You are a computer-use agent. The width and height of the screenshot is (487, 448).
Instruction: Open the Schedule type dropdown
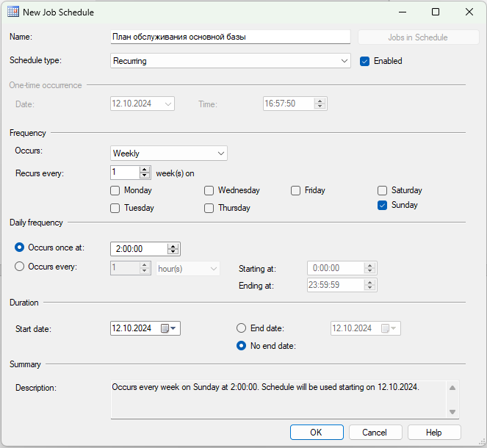(231, 60)
